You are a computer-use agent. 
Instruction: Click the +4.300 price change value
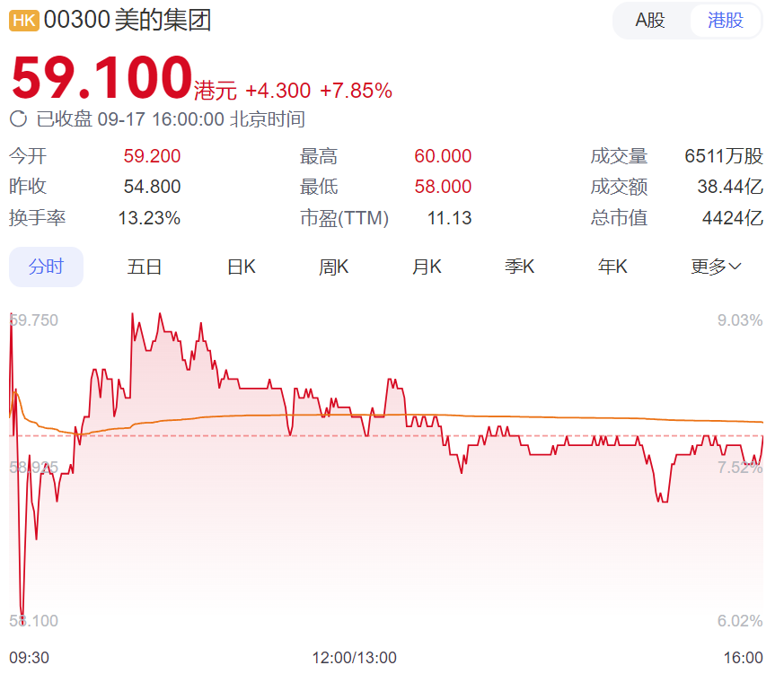278,91
